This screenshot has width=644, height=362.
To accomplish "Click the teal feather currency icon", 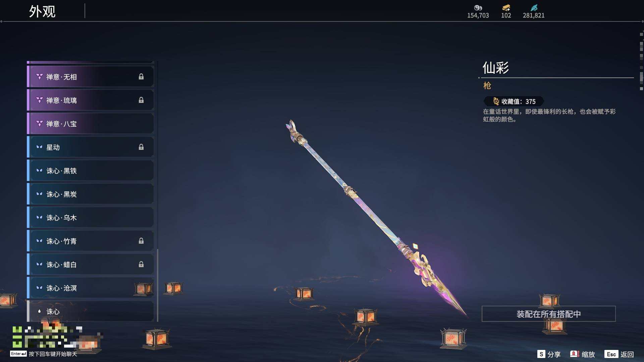I will click(x=534, y=8).
